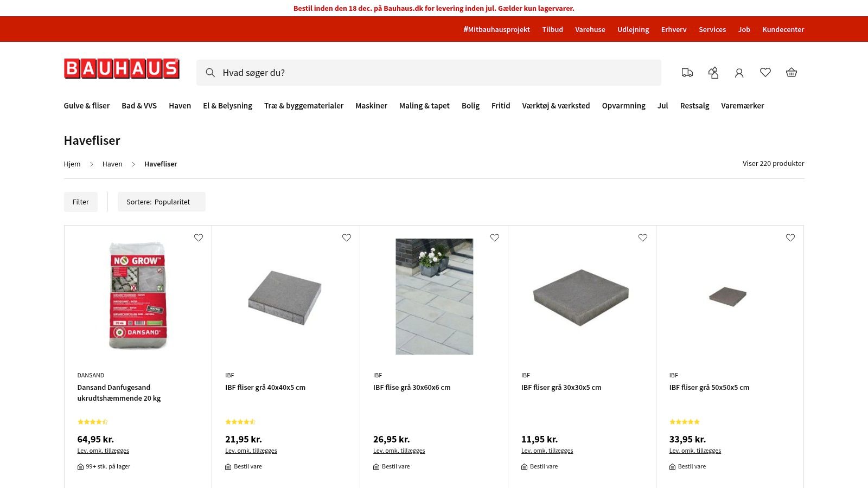The image size is (868, 488).
Task: Open the user account icon
Action: pyautogui.click(x=739, y=73)
